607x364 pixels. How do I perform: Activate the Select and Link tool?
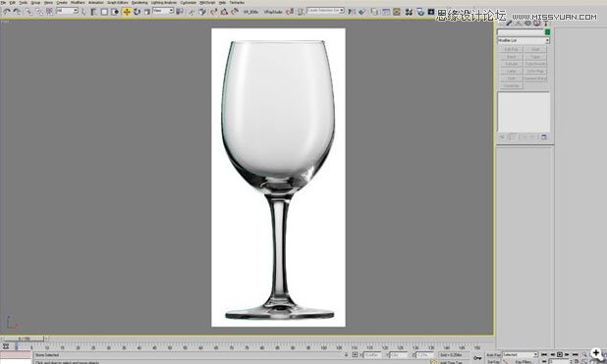[x=28, y=12]
